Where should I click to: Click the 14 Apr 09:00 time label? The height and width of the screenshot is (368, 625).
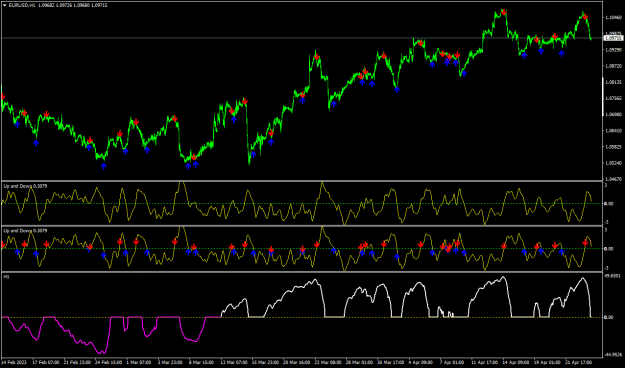[x=516, y=362]
